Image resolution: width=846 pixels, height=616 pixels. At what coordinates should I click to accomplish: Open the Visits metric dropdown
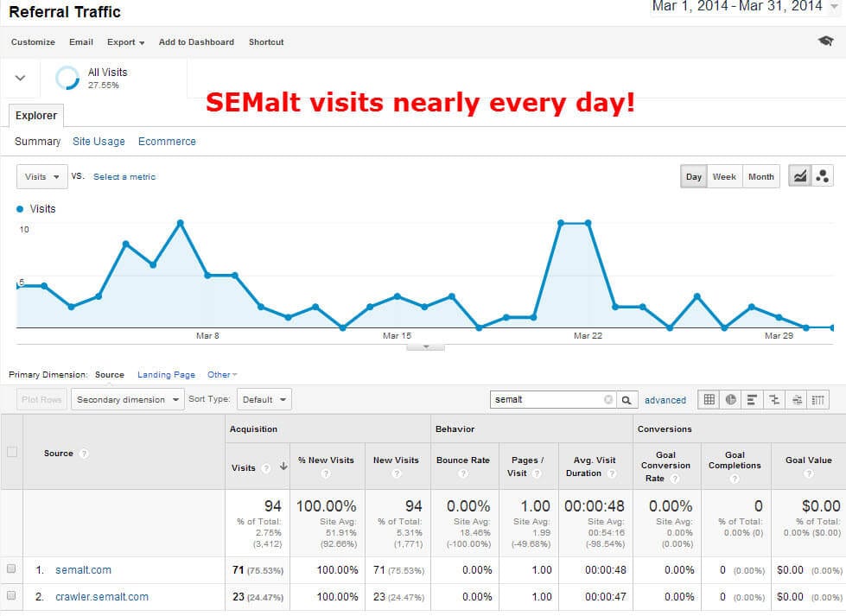click(42, 176)
